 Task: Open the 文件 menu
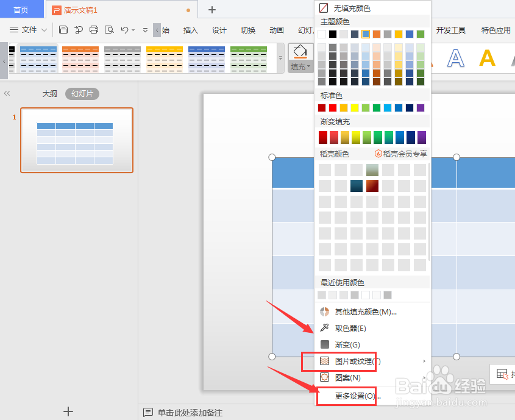(28, 30)
